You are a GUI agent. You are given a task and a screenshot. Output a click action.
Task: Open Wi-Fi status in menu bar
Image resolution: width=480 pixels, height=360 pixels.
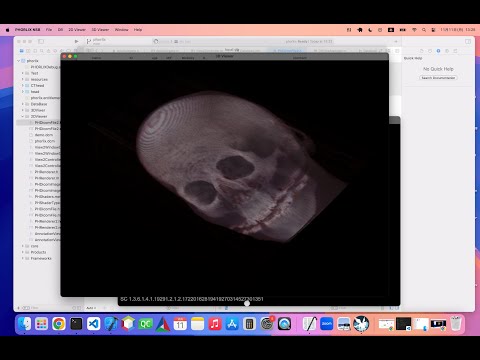(414, 30)
